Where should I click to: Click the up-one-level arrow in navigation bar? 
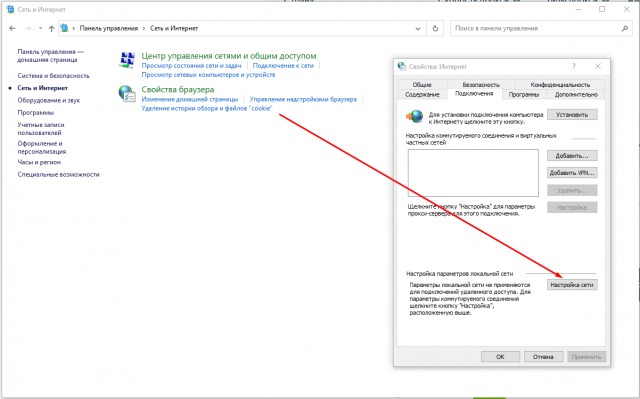[x=51, y=28]
